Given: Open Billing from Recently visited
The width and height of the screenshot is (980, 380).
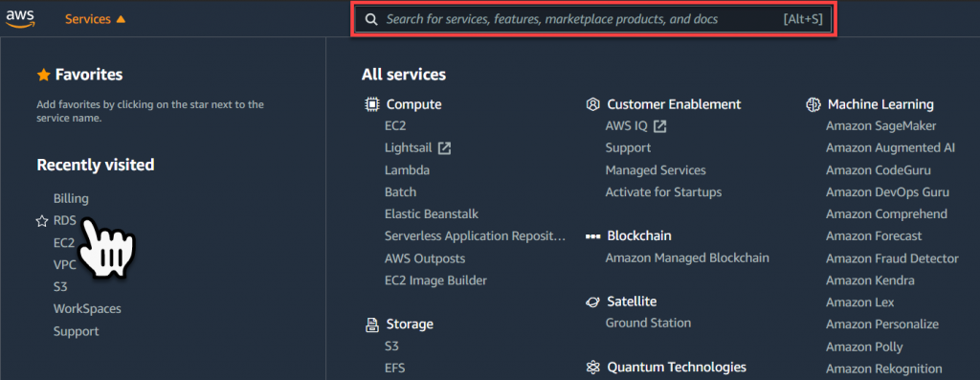Looking at the screenshot, I should [x=71, y=199].
